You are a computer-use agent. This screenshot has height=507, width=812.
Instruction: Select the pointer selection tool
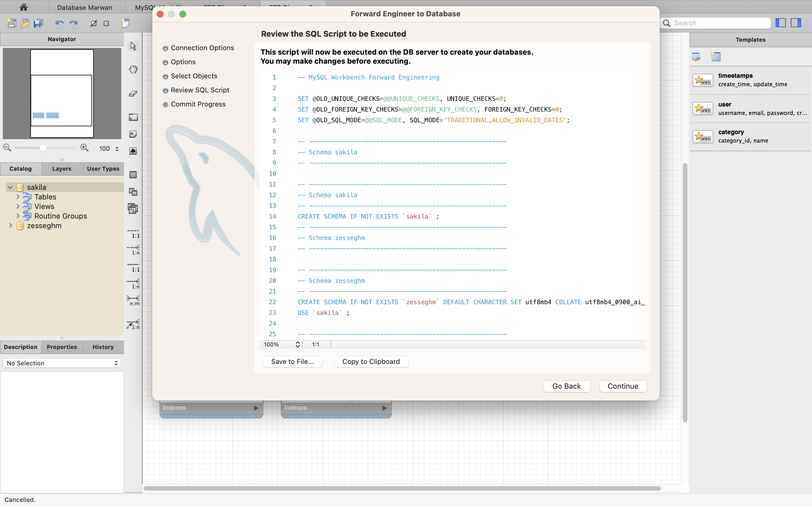(x=133, y=46)
